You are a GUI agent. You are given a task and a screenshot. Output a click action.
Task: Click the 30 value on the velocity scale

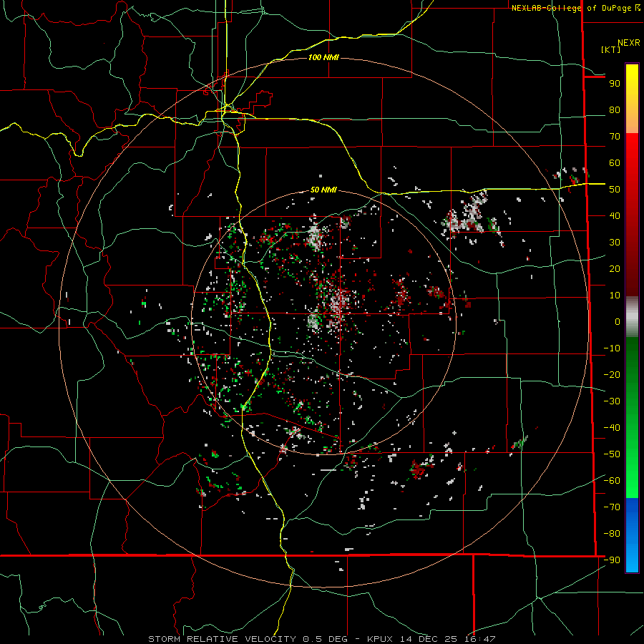[615, 243]
